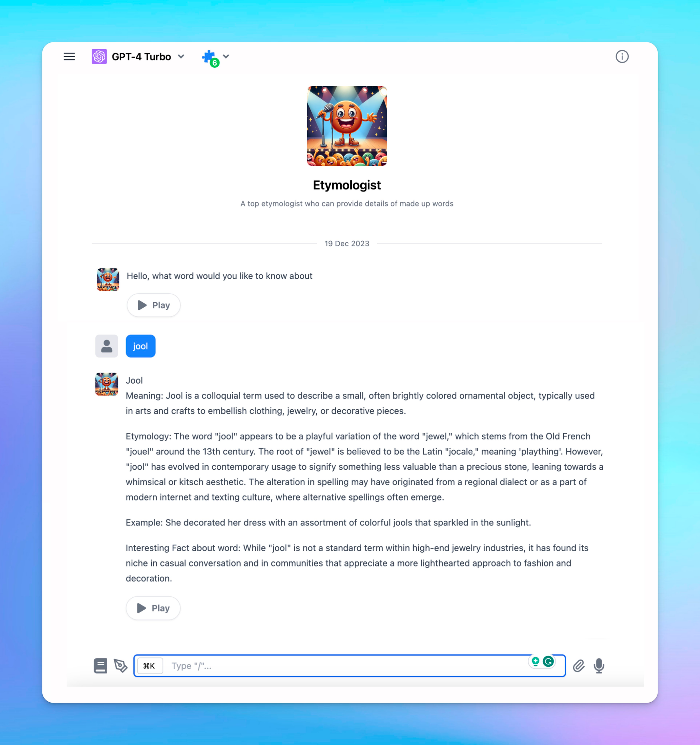Play the jool etymology audio response
700x745 pixels.
point(153,608)
